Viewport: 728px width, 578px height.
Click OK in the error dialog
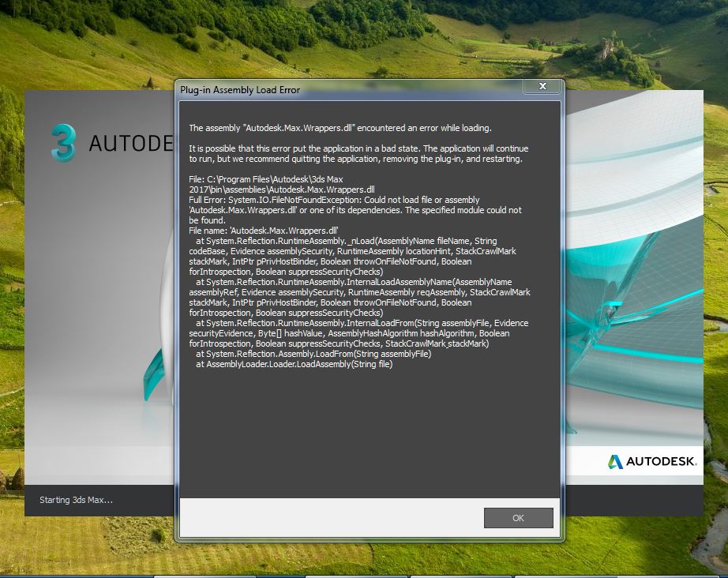(x=518, y=518)
